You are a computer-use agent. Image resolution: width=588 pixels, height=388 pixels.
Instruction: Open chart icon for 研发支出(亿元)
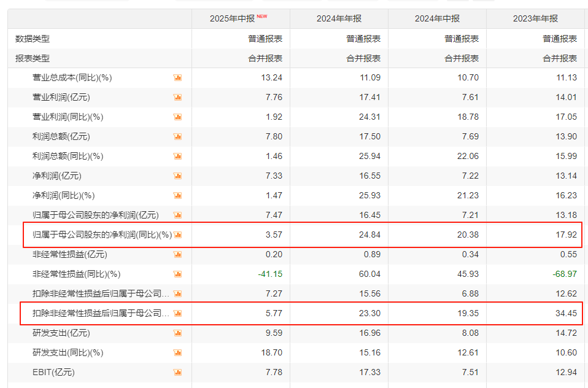[178, 333]
